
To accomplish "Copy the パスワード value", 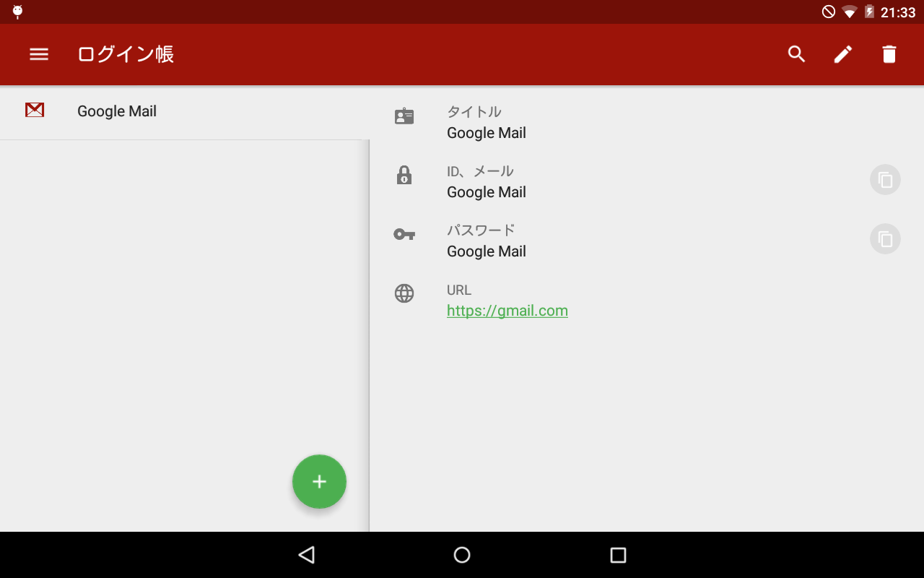I will tap(886, 239).
